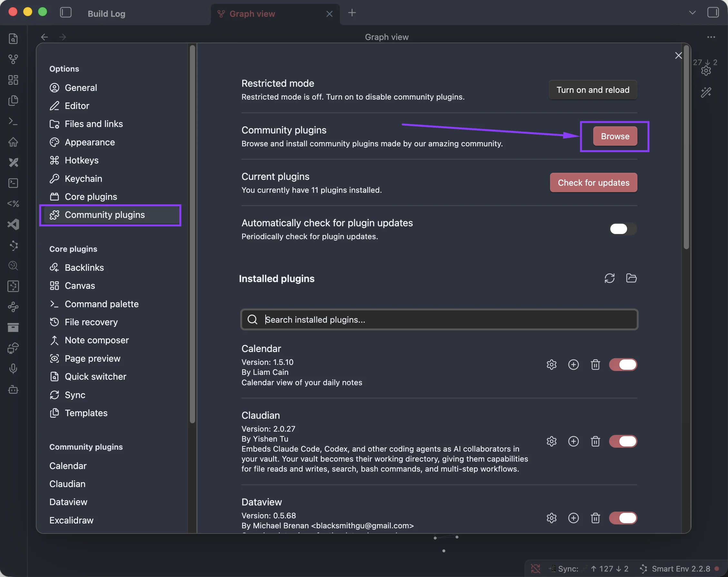Screen dimensions: 728x577
Task: Open command palette icon in left ribbon
Action: click(x=13, y=121)
